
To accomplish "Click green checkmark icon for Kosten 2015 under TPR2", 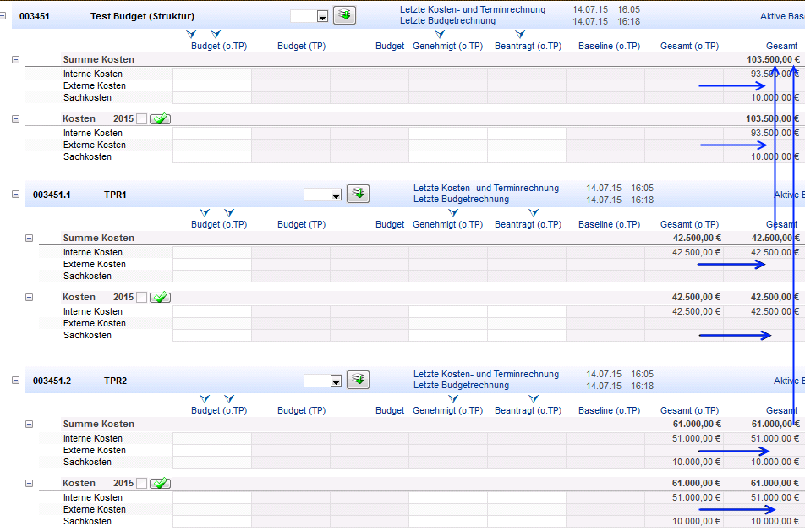I will [160, 484].
